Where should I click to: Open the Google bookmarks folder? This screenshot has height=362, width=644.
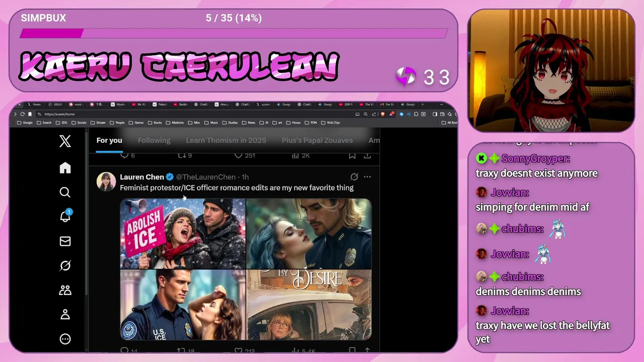pyautogui.click(x=25, y=123)
